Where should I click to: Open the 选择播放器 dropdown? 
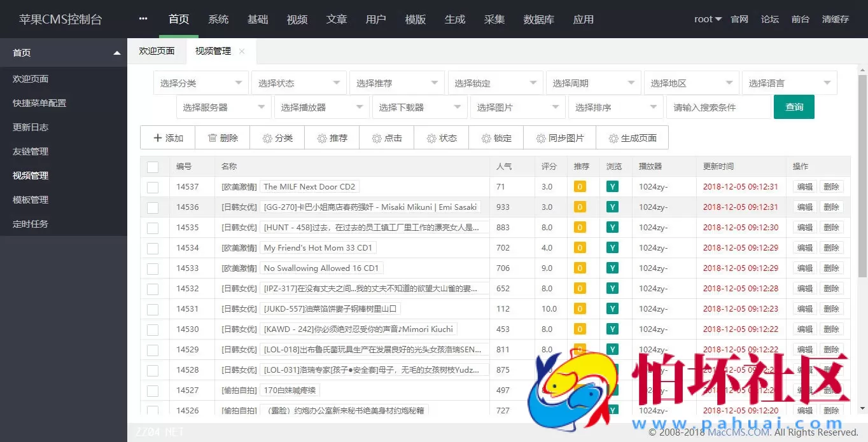[322, 107]
